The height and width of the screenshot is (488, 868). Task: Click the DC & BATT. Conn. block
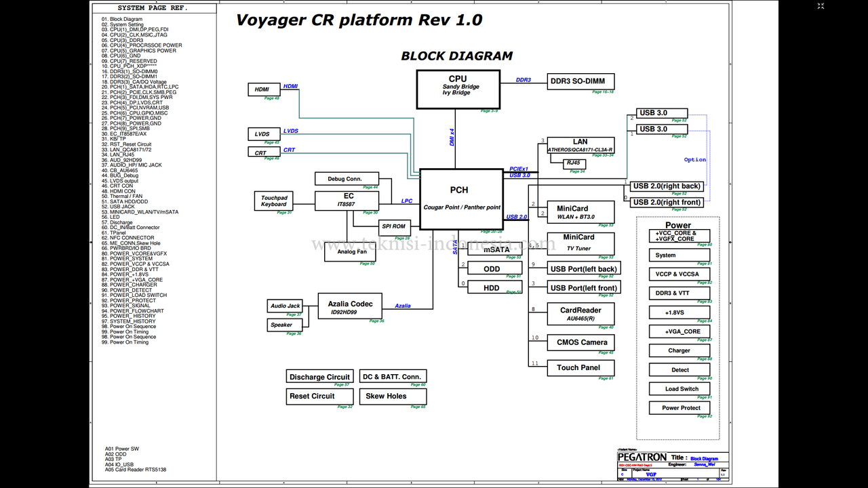click(393, 377)
